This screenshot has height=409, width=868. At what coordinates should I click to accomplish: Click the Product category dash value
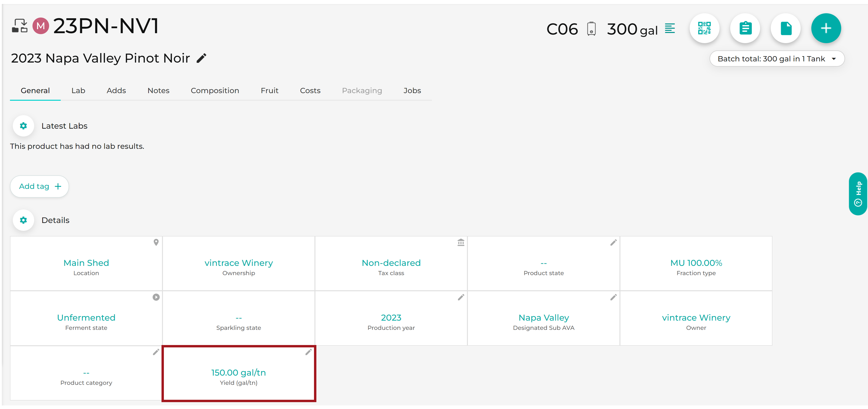coord(86,373)
